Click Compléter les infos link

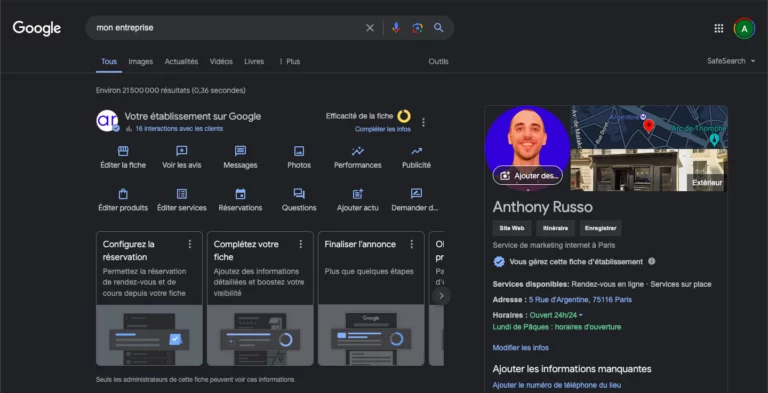[x=383, y=129]
